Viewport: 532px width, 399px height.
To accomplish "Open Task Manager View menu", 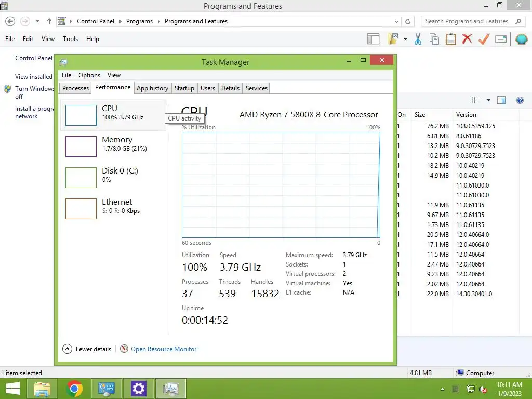I will click(x=114, y=75).
